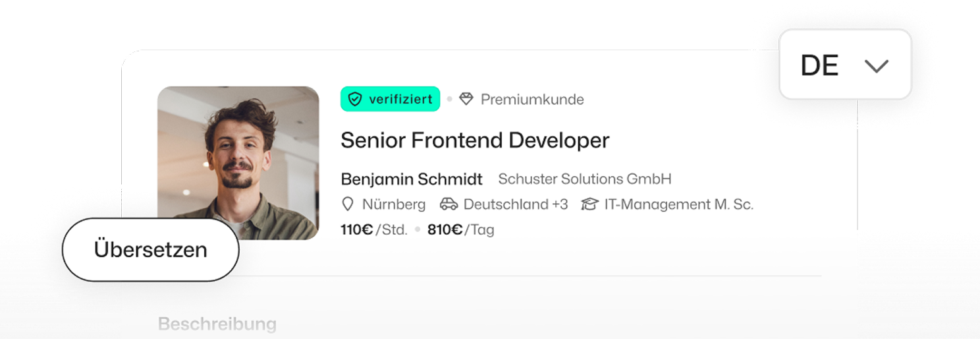The height and width of the screenshot is (339, 980).
Task: Click the verified shield icon
Action: pyautogui.click(x=356, y=100)
